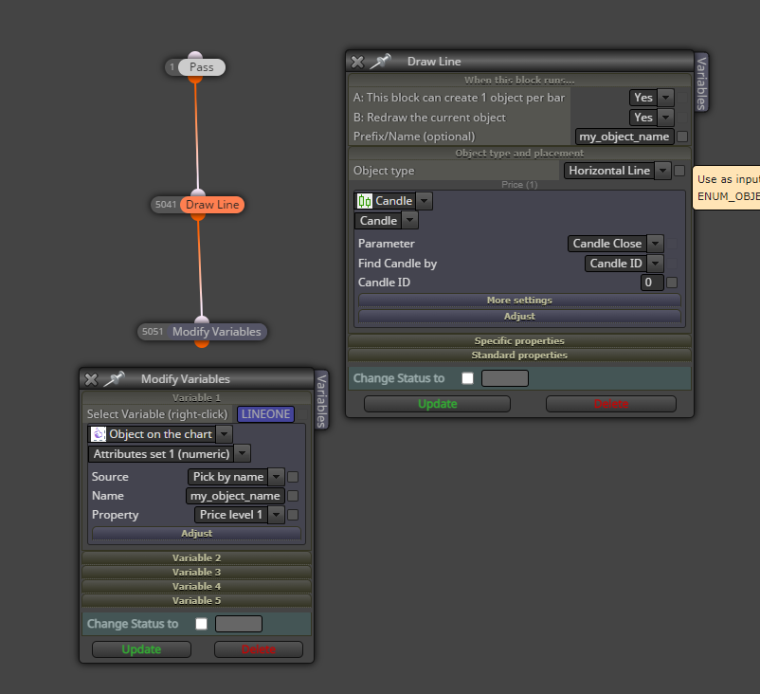This screenshot has height=694, width=760.
Task: Tick the checkbox beside Object type
Action: [x=680, y=171]
